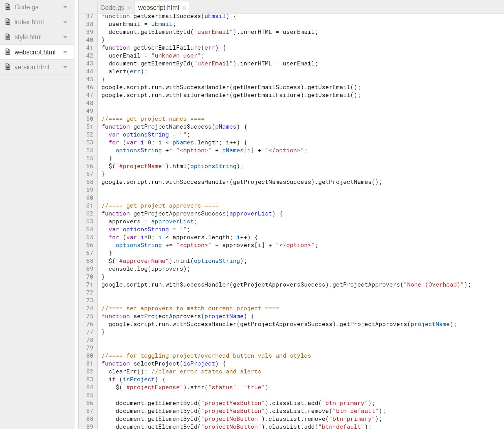Click the file icon beside webscript.html in sidebar
The height and width of the screenshot is (429, 504).
pos(8,52)
